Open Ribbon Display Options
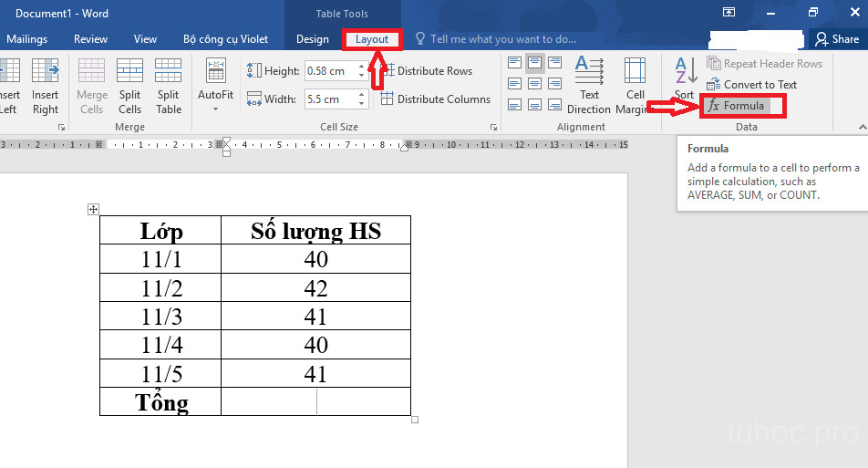Screen dimensions: 868x468 (729, 12)
